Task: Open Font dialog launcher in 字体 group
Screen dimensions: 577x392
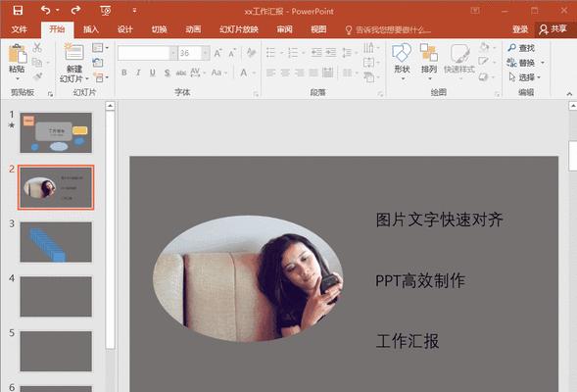Action: pyautogui.click(x=256, y=95)
